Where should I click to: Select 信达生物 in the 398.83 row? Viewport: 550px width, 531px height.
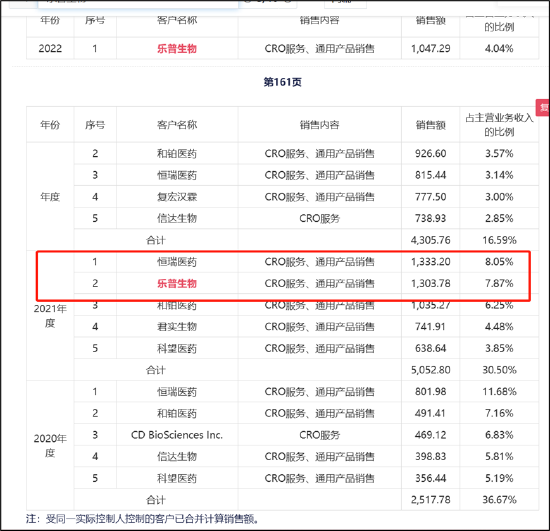[177, 457]
